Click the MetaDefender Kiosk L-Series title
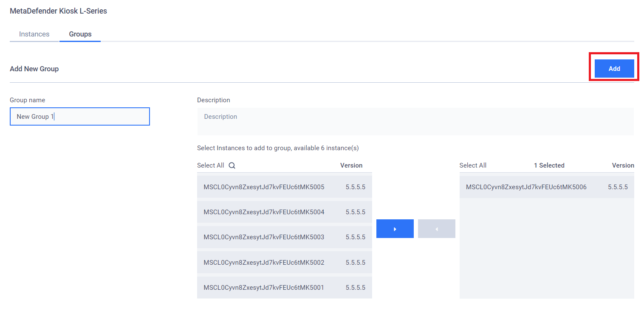The width and height of the screenshot is (644, 322). tap(58, 11)
